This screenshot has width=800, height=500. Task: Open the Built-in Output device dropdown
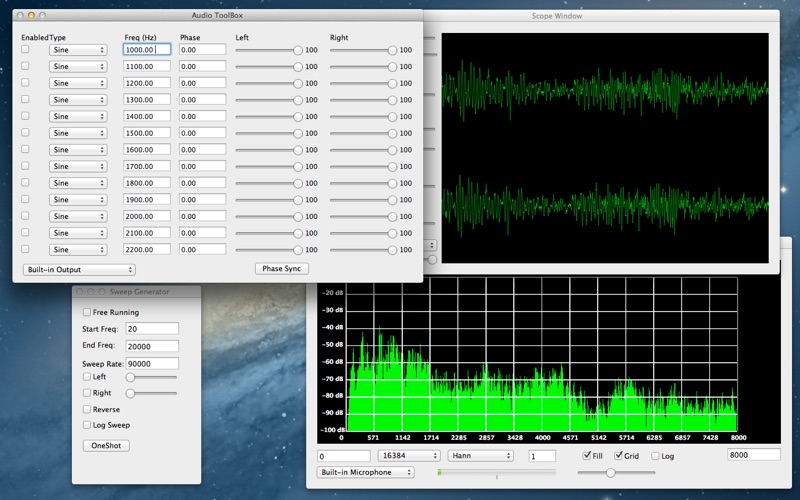click(x=78, y=269)
